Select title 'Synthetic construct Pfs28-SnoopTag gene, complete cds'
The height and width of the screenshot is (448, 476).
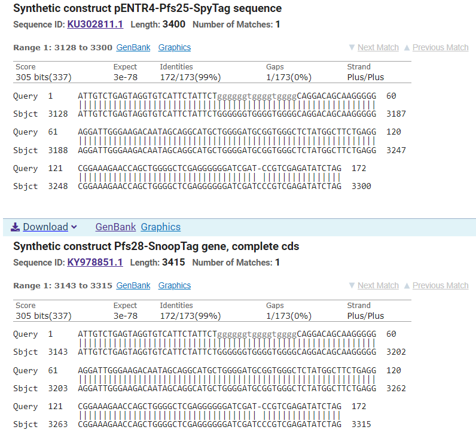[156, 246]
